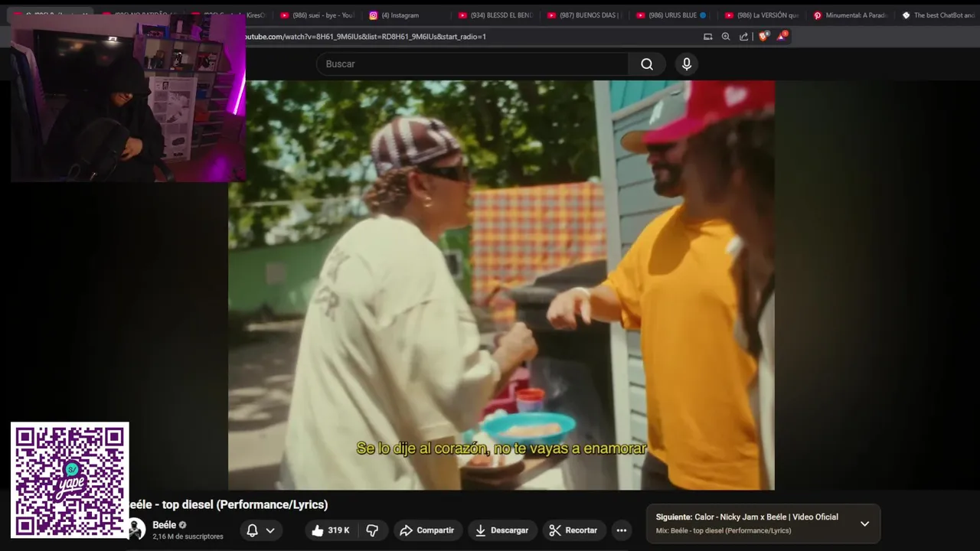This screenshot has height=551, width=980.
Task: Click the Descargar download button
Action: 502,530
